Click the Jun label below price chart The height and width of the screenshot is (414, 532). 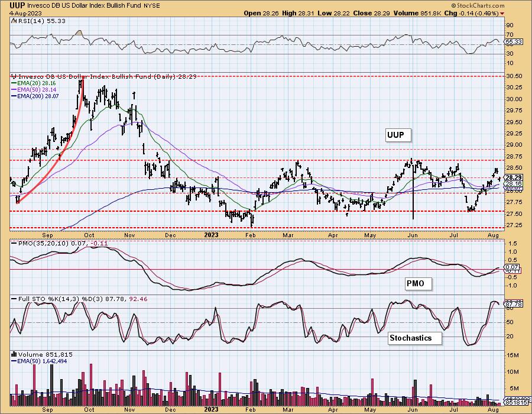point(412,235)
